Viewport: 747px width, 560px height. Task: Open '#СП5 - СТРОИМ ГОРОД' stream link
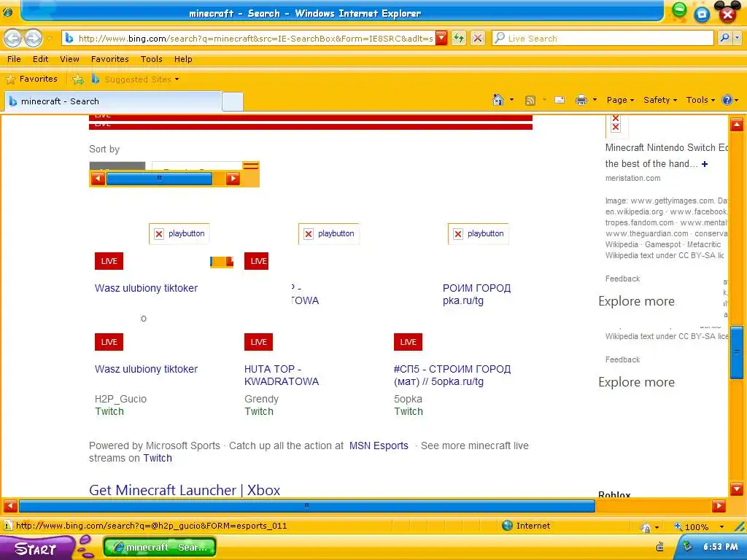[452, 376]
